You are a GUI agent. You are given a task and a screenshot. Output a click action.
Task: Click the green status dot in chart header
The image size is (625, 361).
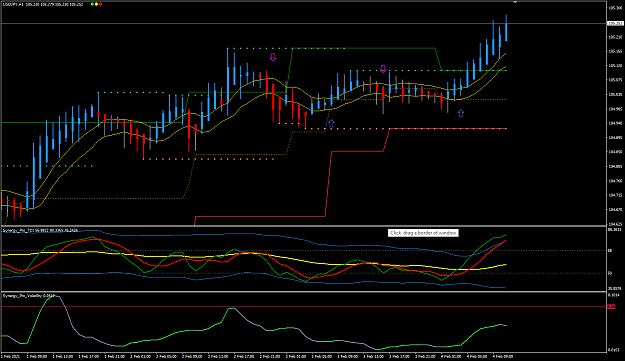coord(92,4)
